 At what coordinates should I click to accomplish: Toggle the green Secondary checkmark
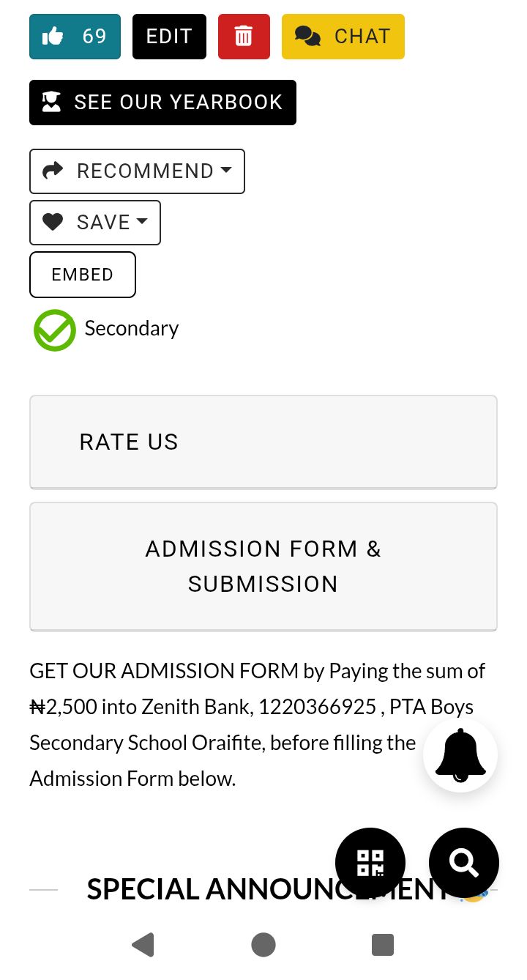pos(55,330)
